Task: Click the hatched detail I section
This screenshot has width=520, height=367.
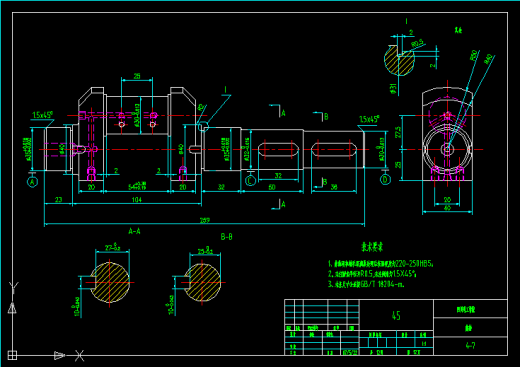Action: tap(399, 60)
